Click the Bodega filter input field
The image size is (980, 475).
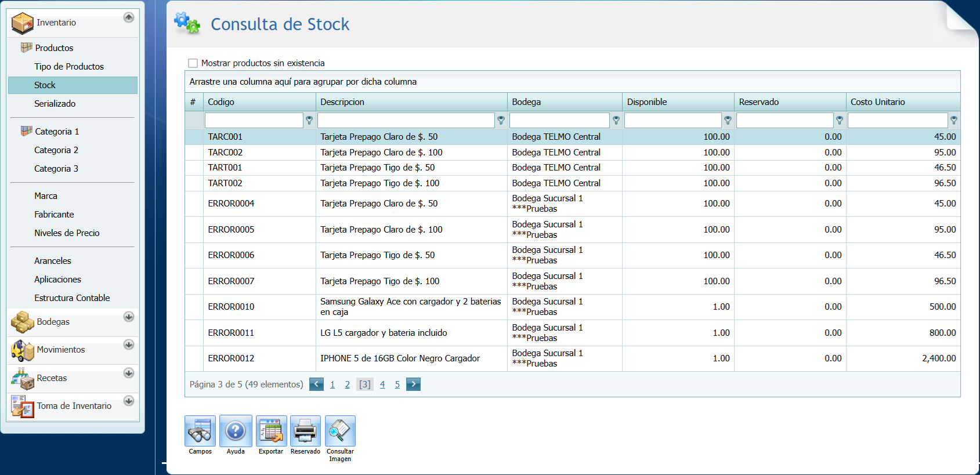(x=559, y=120)
